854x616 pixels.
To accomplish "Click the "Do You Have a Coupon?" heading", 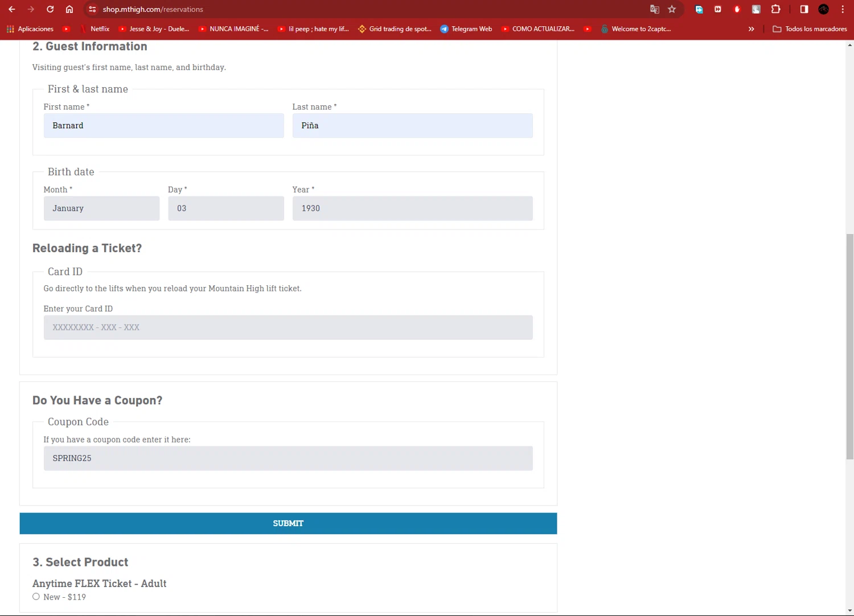I will (x=97, y=400).
